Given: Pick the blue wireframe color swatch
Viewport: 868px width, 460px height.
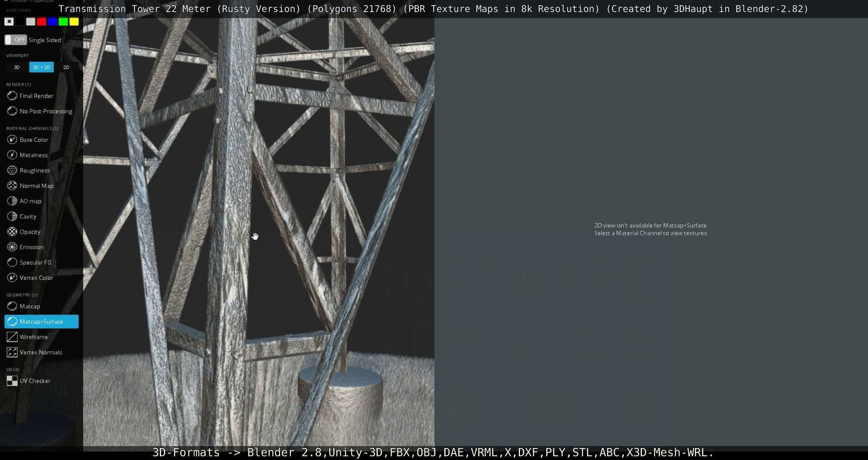Looking at the screenshot, I should point(52,22).
